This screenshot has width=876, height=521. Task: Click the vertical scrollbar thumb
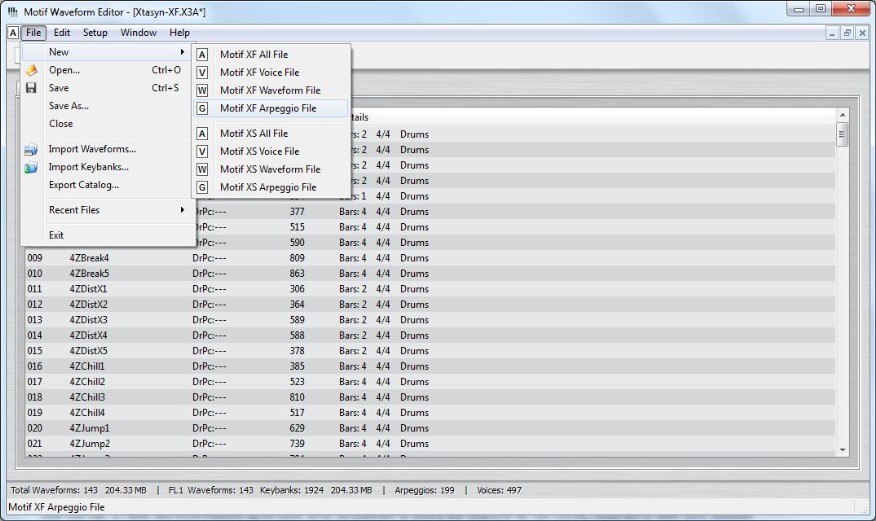pos(842,135)
